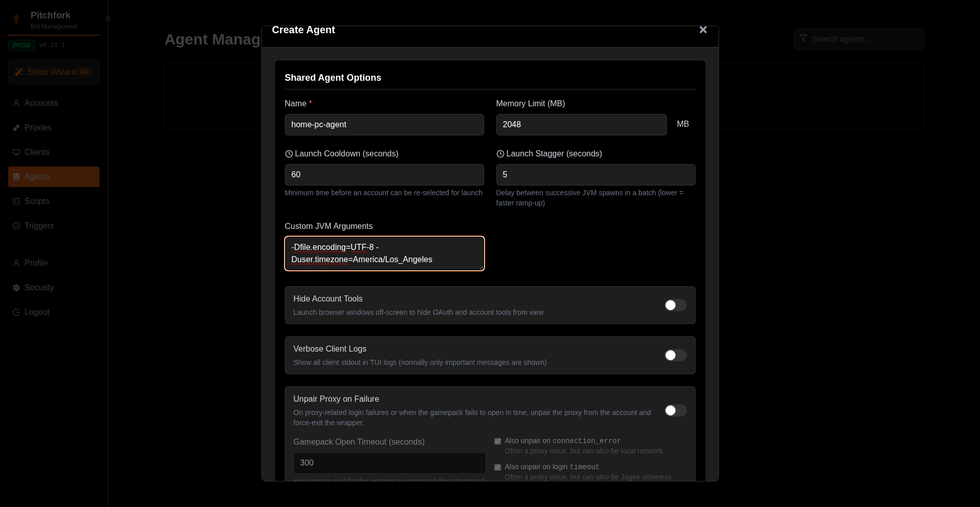Click the Search agents box
This screenshot has height=507, width=980.
858,39
